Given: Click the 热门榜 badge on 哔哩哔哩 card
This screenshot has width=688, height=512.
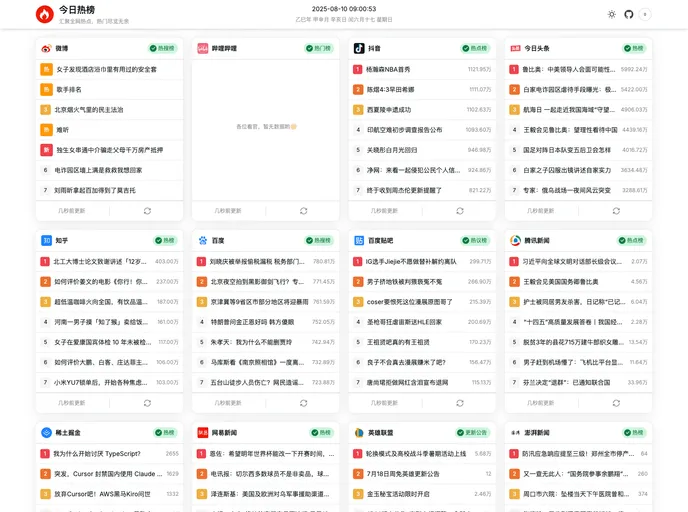Looking at the screenshot, I should [x=319, y=48].
